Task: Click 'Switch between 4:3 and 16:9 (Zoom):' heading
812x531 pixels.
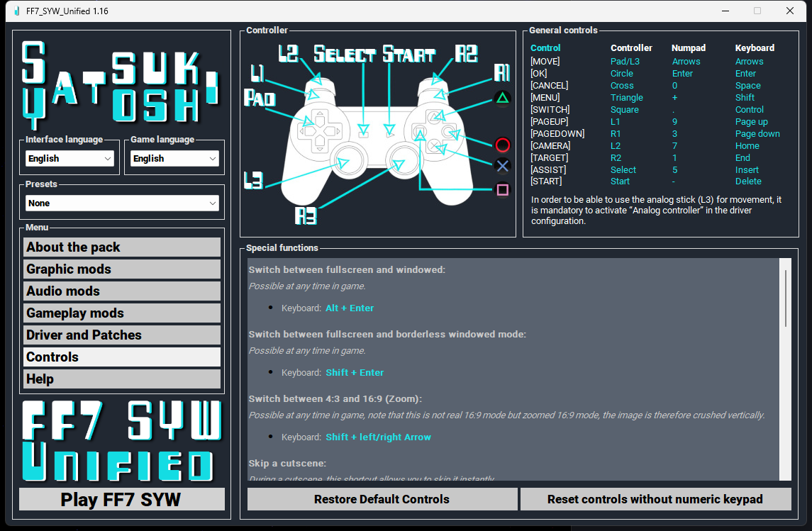Action: (335, 398)
